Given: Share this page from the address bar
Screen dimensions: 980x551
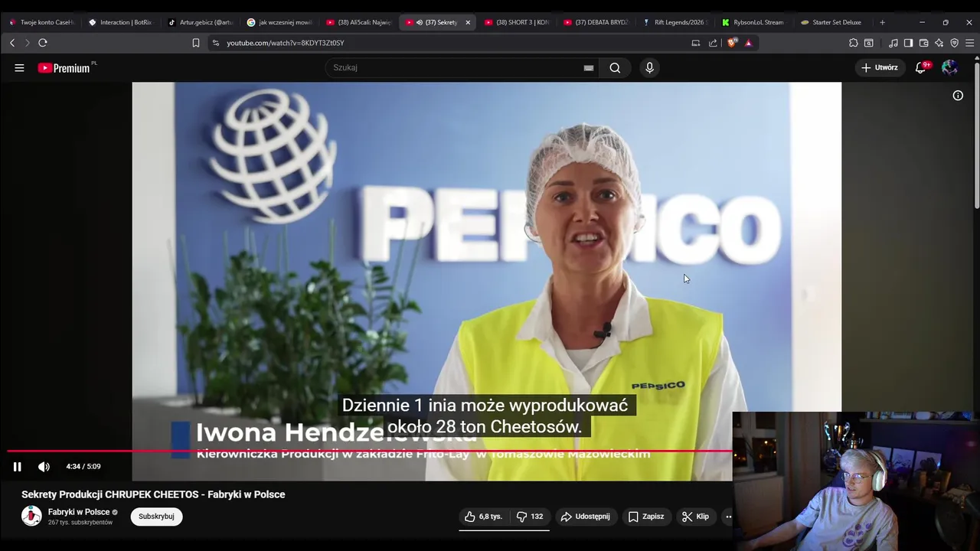Looking at the screenshot, I should click(713, 43).
